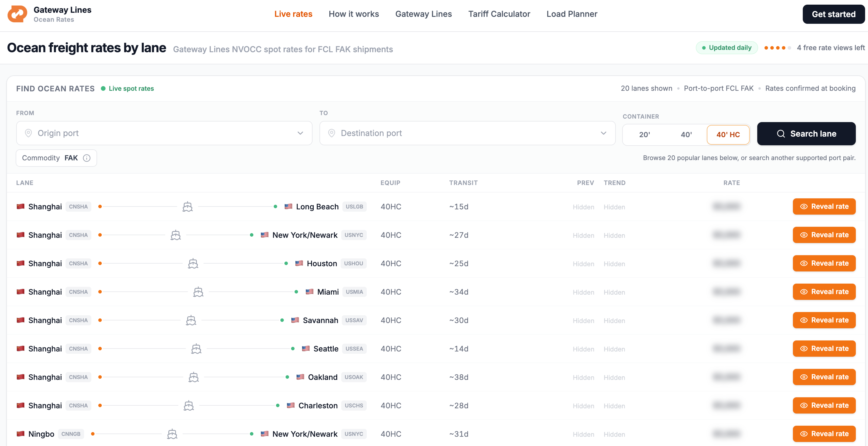This screenshot has height=446, width=868.
Task: Click the US flag beside Savannah
Action: point(295,320)
